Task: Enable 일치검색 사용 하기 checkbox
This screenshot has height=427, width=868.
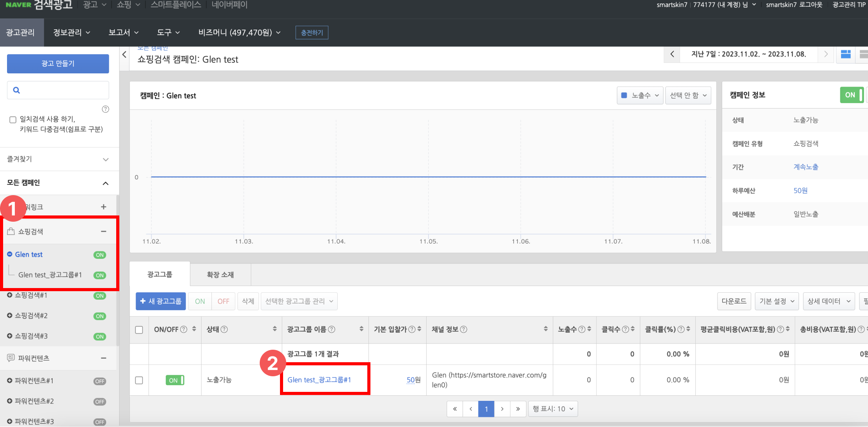Action: pos(12,119)
